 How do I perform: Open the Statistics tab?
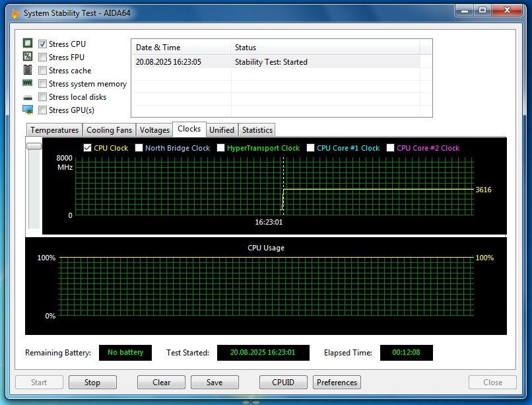coord(257,130)
